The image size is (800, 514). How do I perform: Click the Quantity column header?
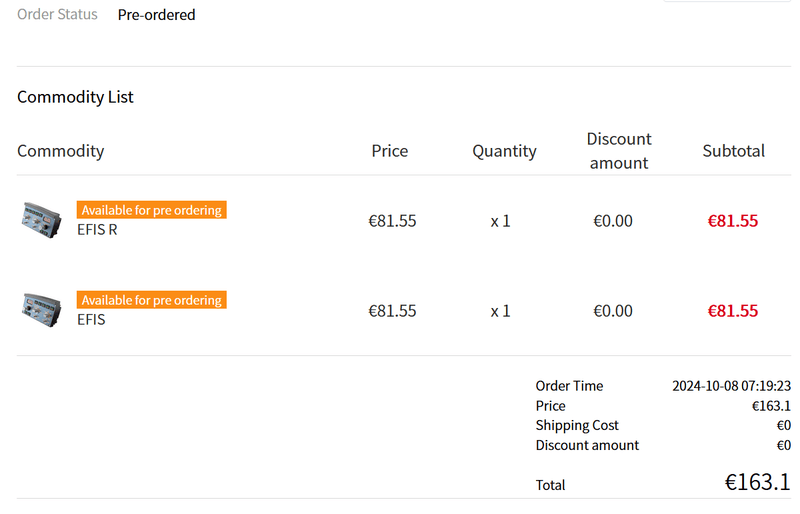(x=504, y=151)
